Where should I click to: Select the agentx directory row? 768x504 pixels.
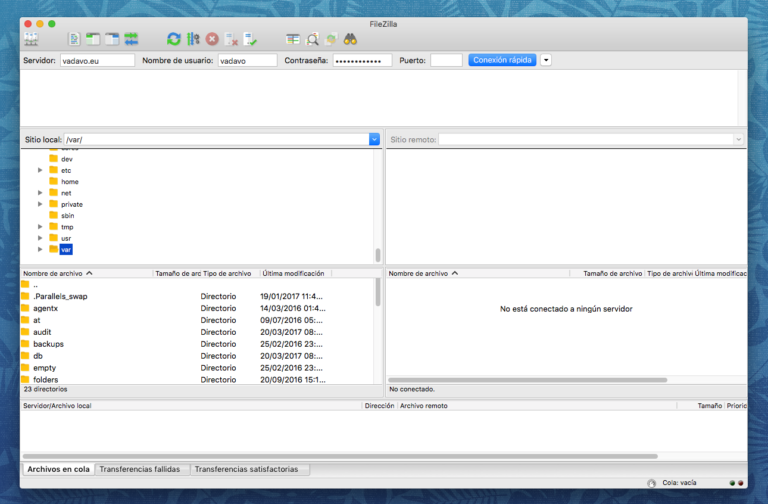(x=196, y=308)
